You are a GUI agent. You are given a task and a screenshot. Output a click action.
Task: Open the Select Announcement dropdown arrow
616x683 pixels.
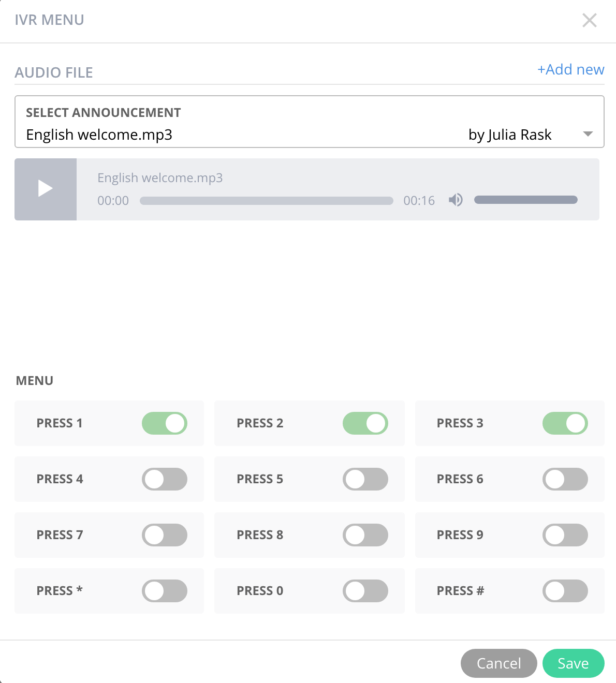[x=588, y=134]
